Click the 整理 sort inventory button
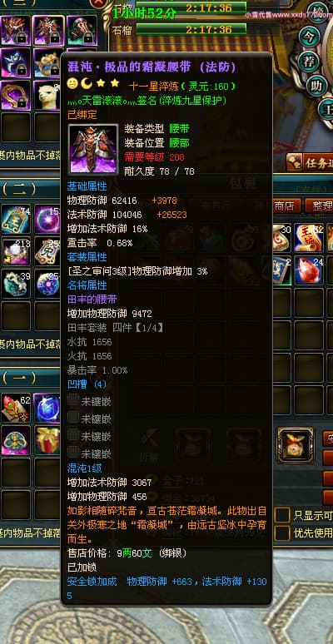This screenshot has height=644, width=333. [319, 206]
